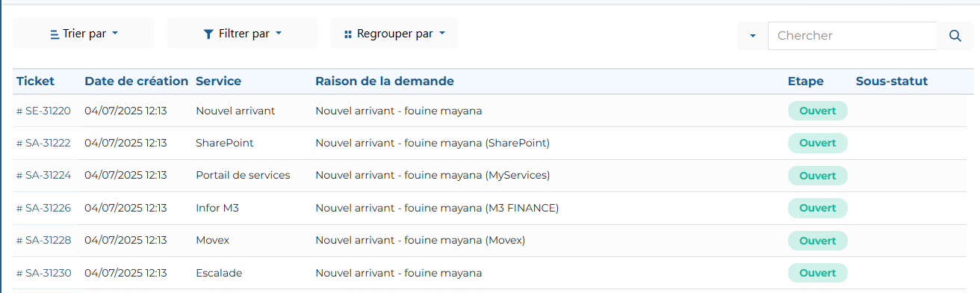The image size is (980, 293).
Task: Sort by the Date de création column header
Action: 137,81
